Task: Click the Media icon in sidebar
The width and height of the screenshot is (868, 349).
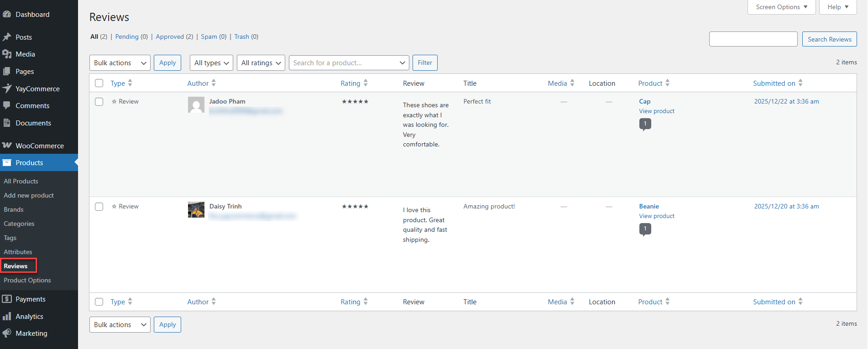Action: (7, 54)
